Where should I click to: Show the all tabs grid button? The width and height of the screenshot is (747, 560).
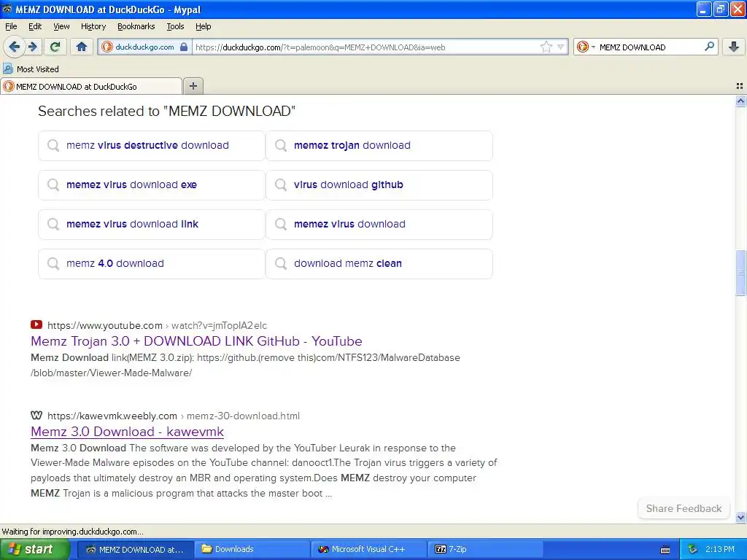click(740, 86)
